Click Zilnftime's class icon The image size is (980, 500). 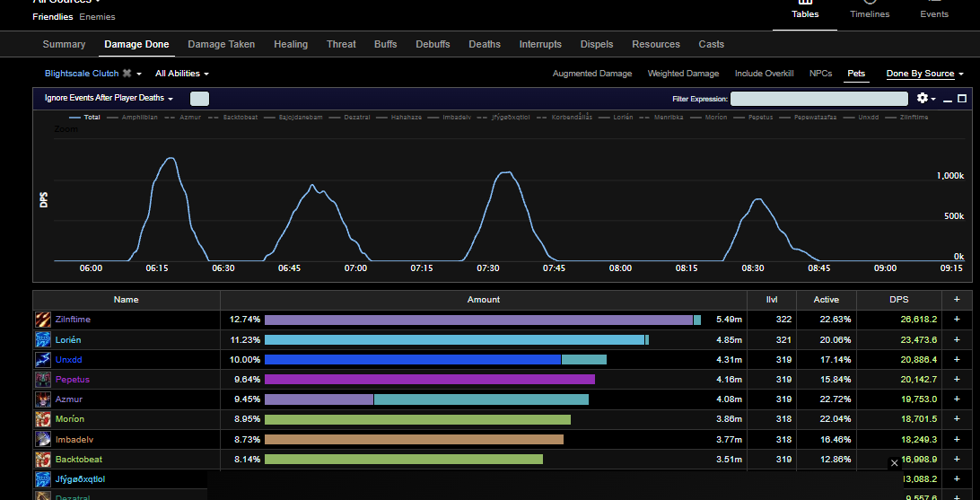[42, 320]
